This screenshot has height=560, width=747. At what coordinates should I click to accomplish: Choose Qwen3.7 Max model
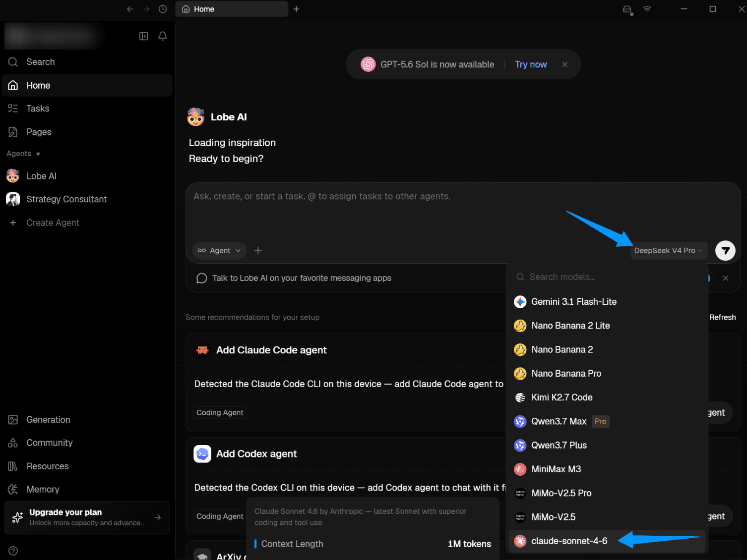607,421
